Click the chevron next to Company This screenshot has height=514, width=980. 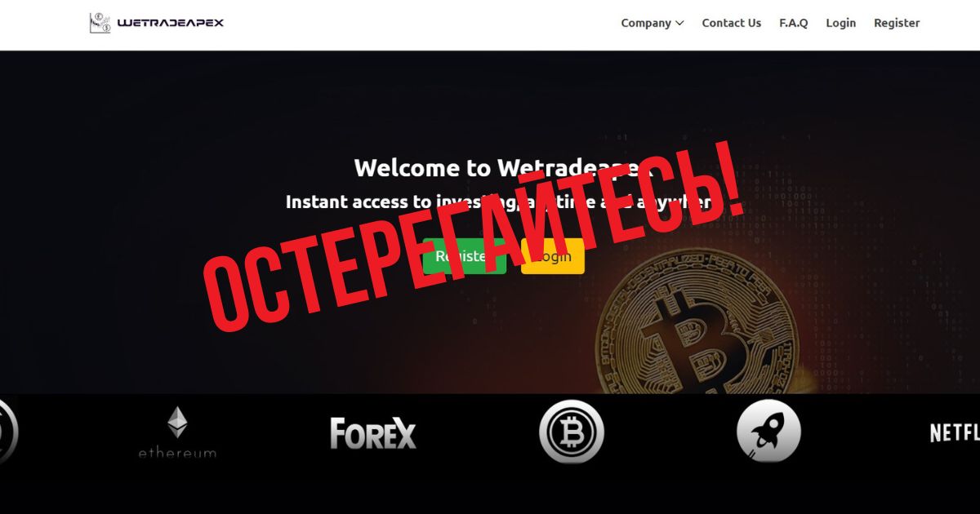coord(679,24)
